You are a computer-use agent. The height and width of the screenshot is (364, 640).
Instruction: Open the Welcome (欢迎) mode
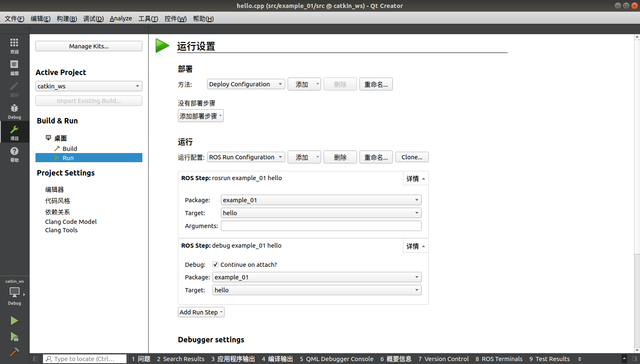(x=14, y=45)
